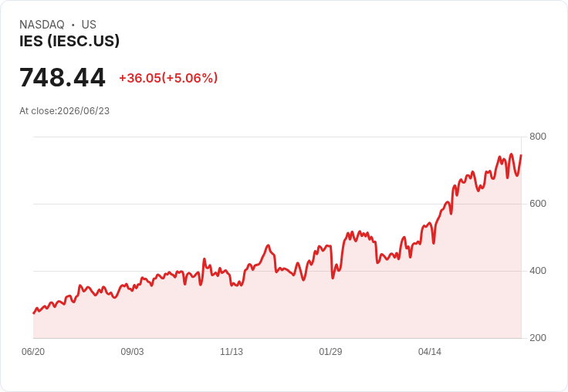Click the 800 price axis label
This screenshot has height=392, width=568.
538,137
